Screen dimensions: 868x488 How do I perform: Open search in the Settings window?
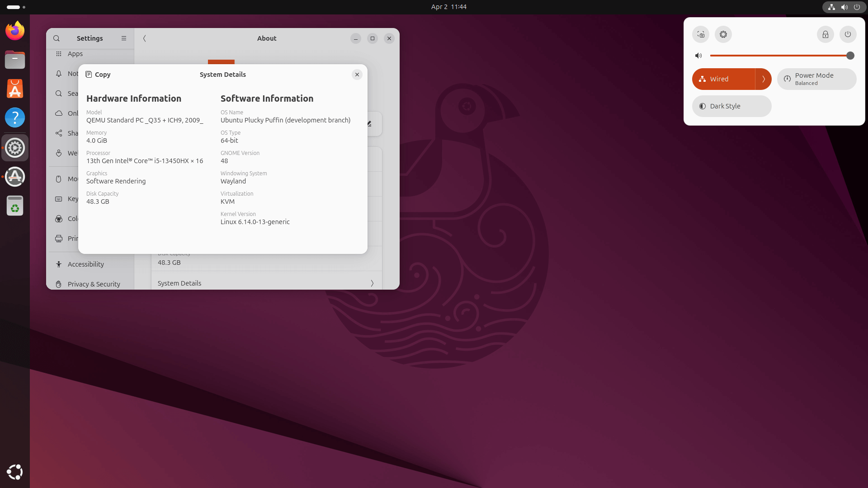coord(56,38)
